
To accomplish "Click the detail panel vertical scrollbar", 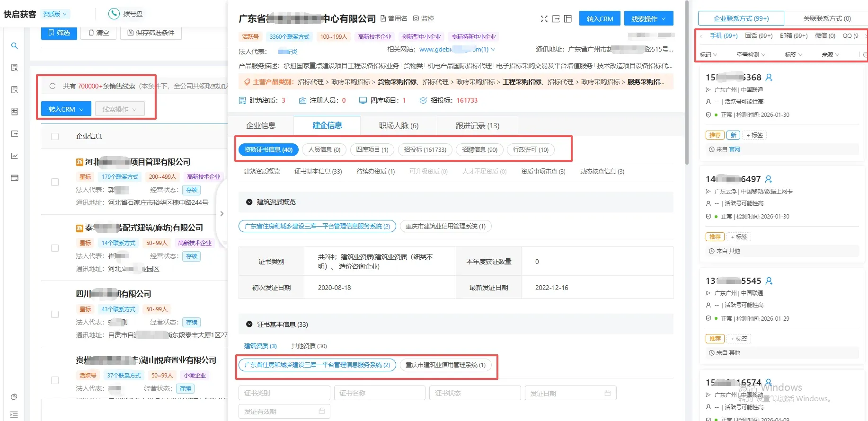I will (687, 83).
